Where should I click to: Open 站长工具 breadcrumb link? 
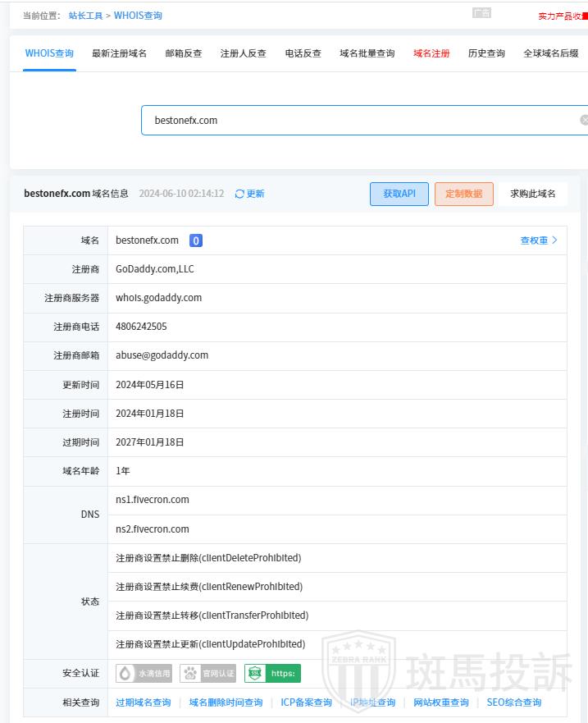coord(86,16)
